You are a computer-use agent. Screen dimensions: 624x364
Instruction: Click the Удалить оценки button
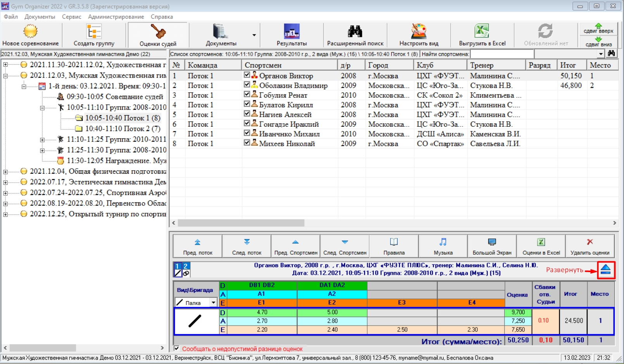pos(589,246)
